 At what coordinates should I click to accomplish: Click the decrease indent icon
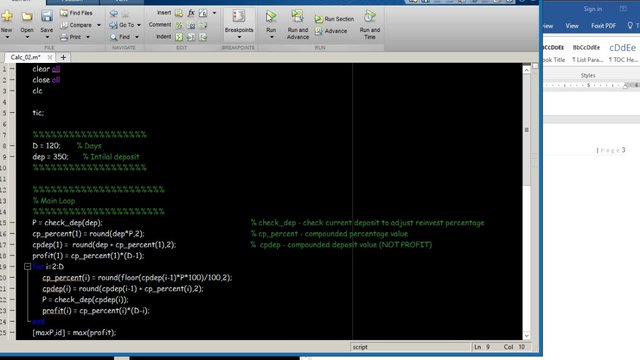click(203, 37)
